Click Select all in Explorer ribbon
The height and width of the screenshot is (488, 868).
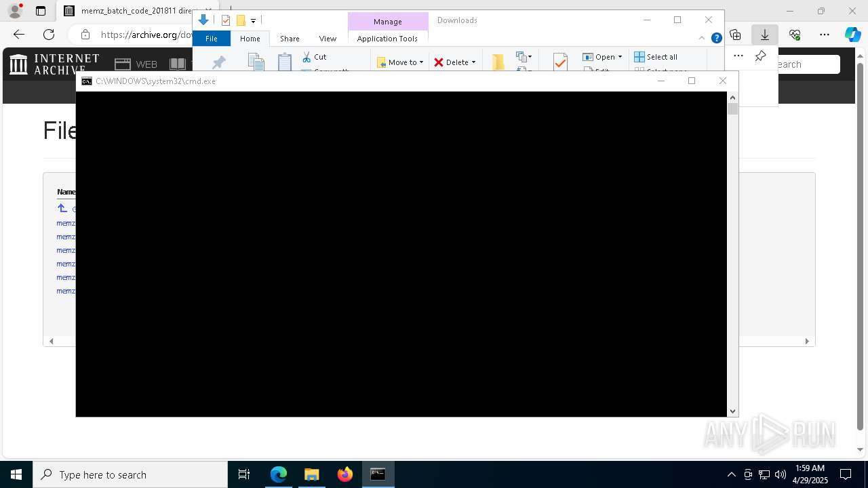656,57
